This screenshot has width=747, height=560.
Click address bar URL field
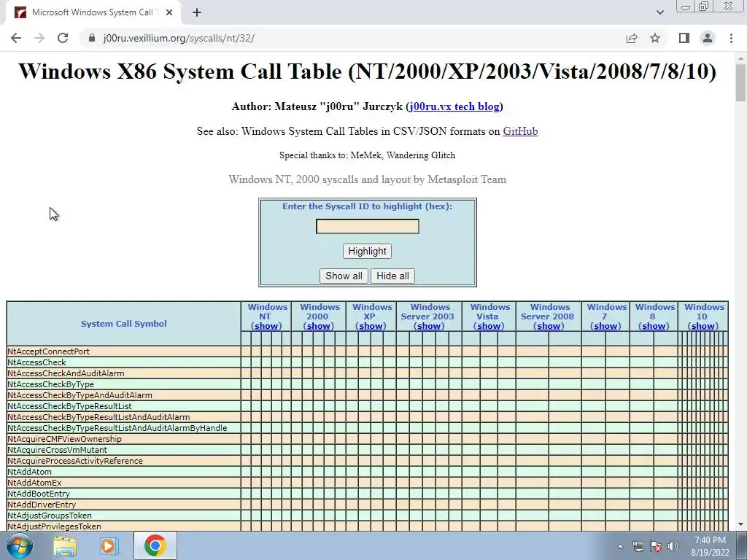[352, 38]
